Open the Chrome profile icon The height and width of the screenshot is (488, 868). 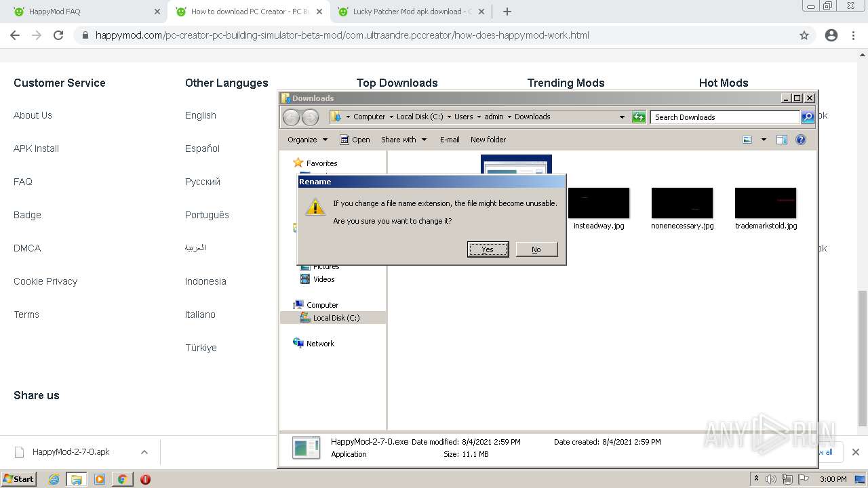(x=831, y=35)
